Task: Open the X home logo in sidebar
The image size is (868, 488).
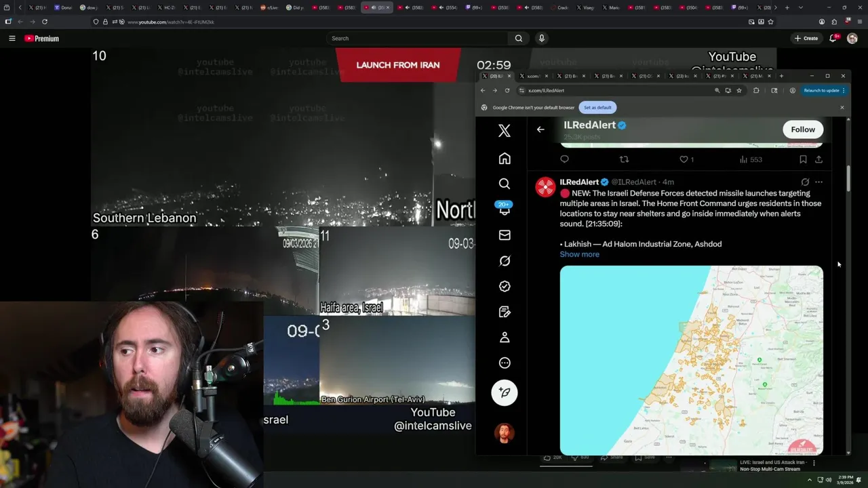Action: click(x=505, y=131)
